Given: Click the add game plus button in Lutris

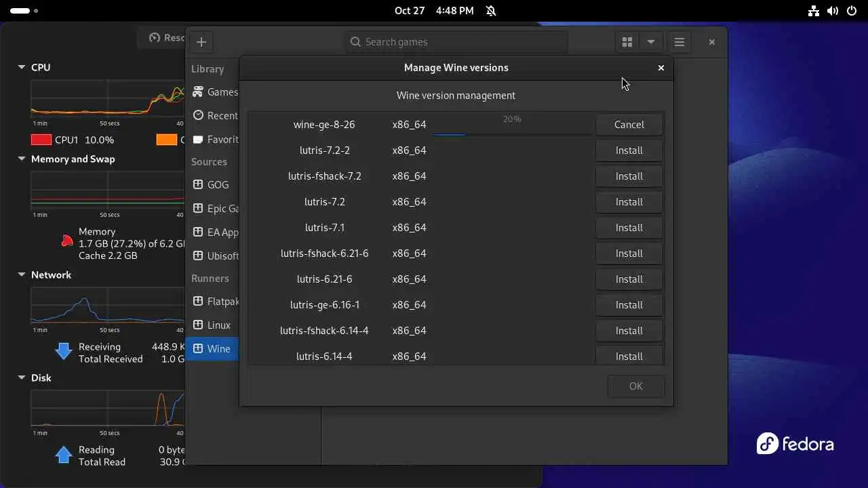Looking at the screenshot, I should [x=201, y=42].
